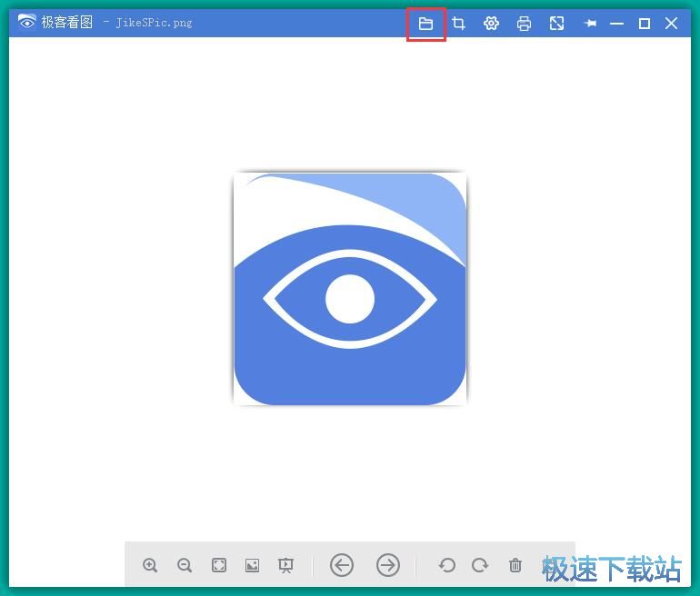Screen dimensions: 700x596
Task: Show the image at actual size icon
Action: tap(252, 565)
